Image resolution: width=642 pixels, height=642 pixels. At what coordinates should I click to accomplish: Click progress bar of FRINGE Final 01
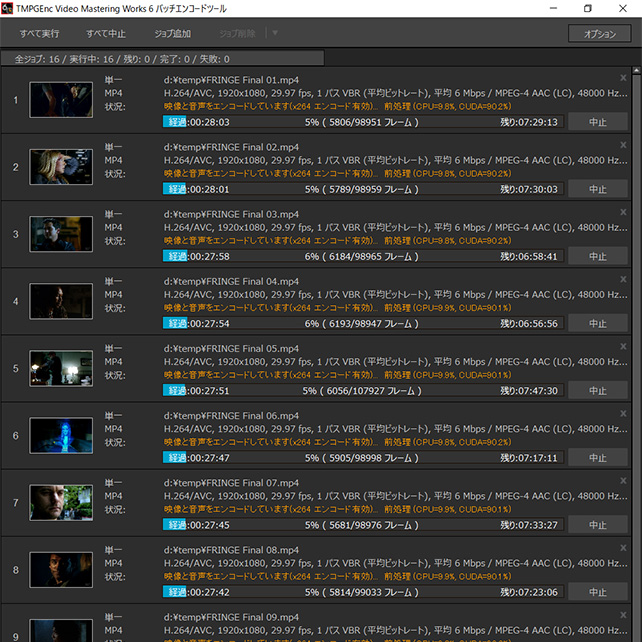click(x=363, y=122)
